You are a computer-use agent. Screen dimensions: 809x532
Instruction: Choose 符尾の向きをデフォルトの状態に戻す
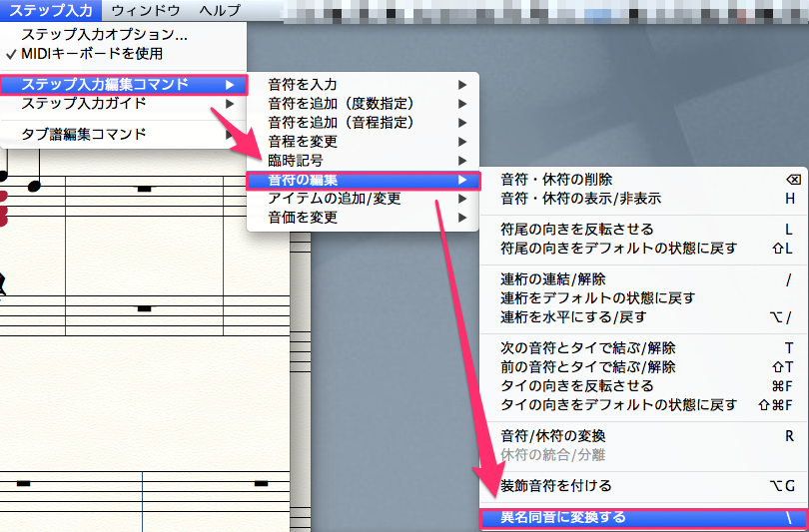644,248
